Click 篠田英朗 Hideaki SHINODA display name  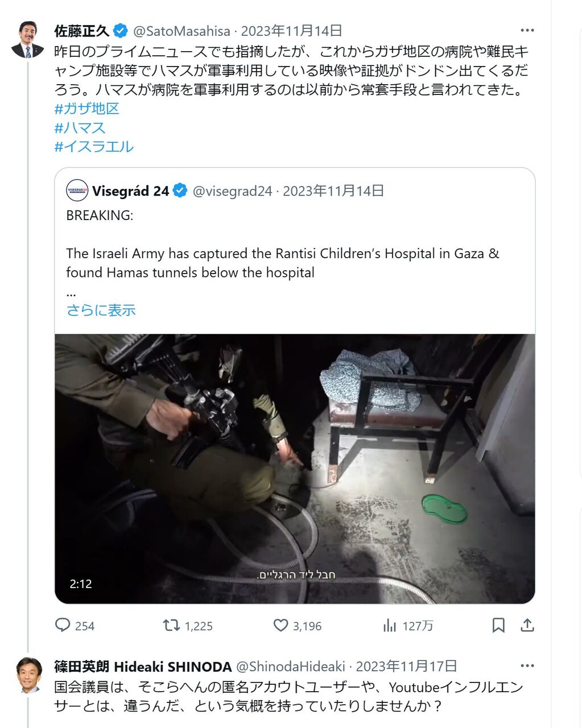click(143, 666)
